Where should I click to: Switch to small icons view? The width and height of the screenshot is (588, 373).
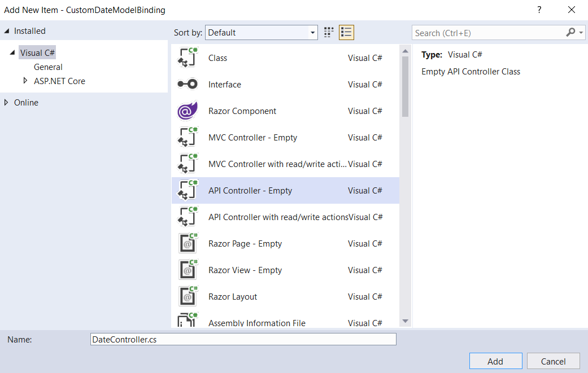coord(328,32)
